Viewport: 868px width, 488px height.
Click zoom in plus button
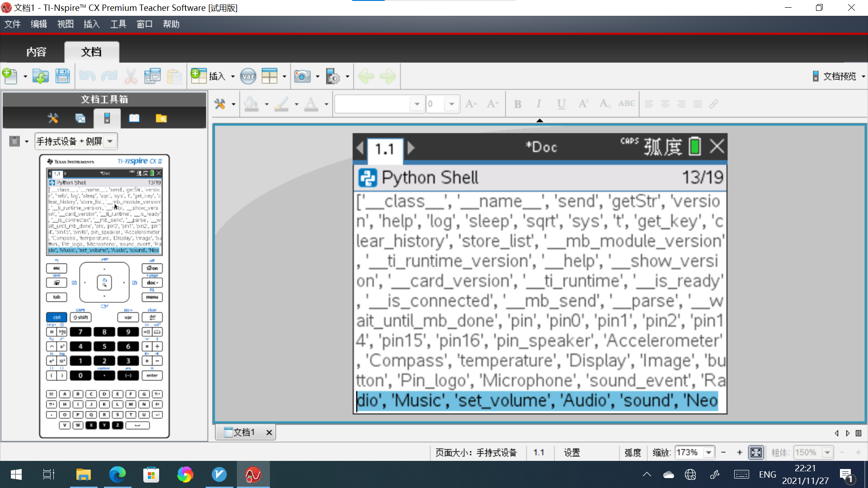point(740,452)
